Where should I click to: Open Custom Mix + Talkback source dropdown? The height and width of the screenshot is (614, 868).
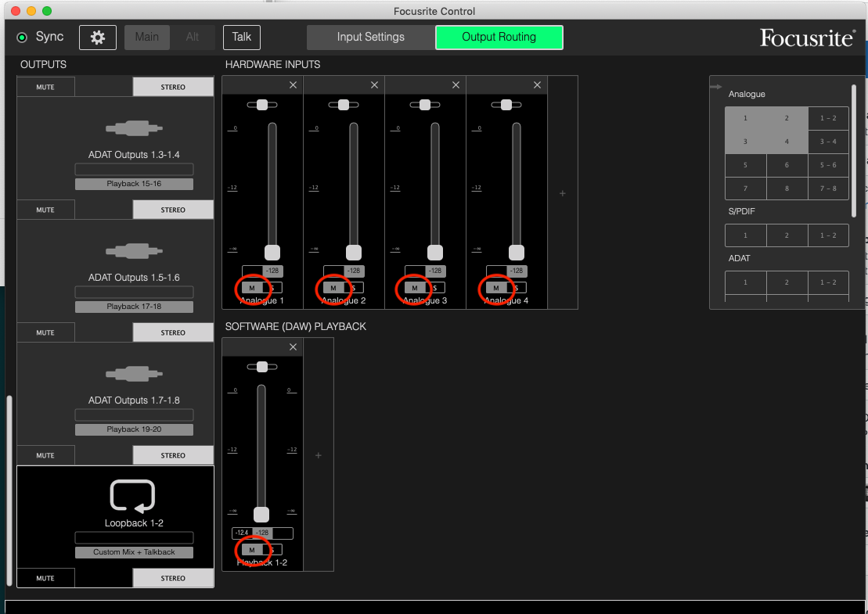pos(134,552)
